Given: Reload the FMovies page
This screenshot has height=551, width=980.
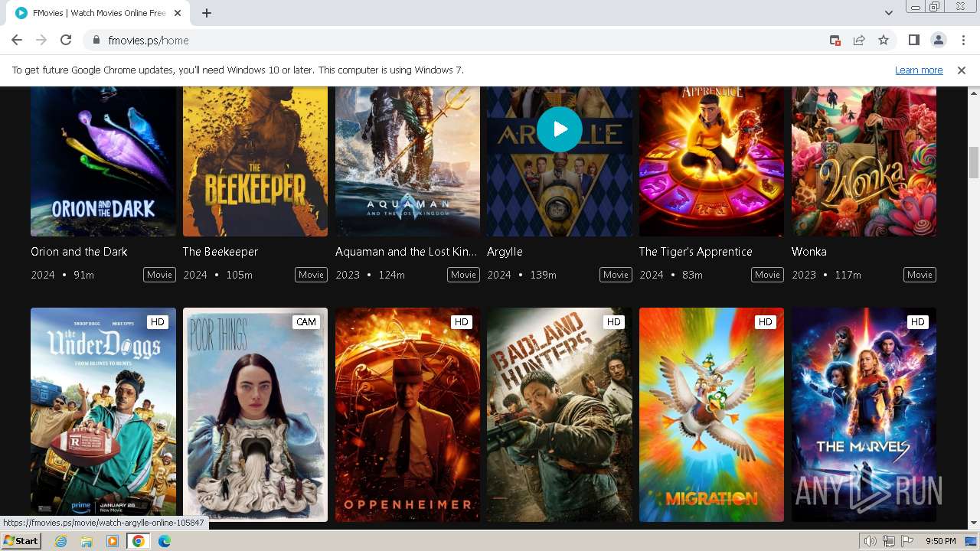Looking at the screenshot, I should point(66,41).
